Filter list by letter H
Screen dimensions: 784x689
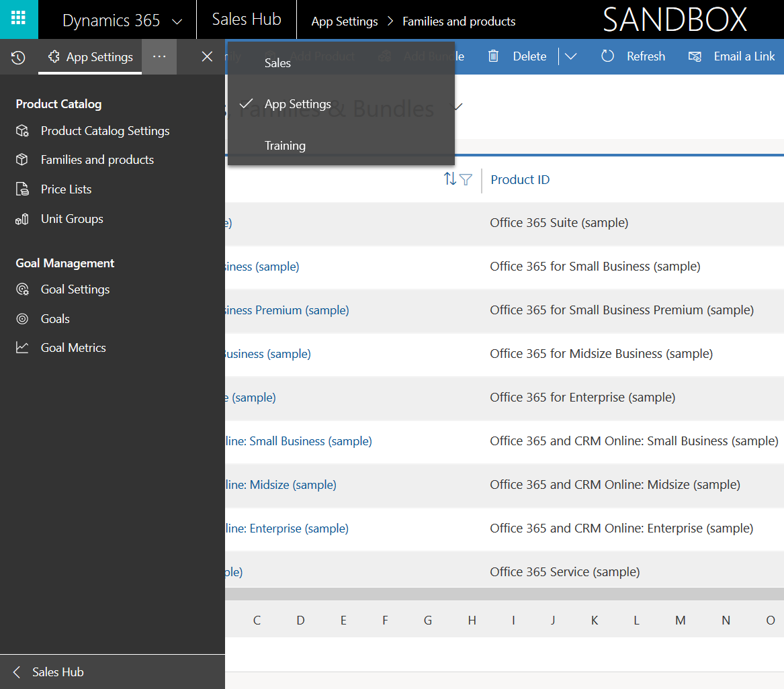tap(472, 620)
